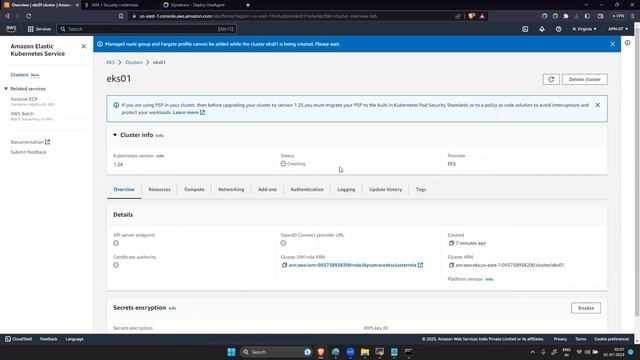640x360 pixels.
Task: Open Language selector in footer
Action: click(x=74, y=339)
